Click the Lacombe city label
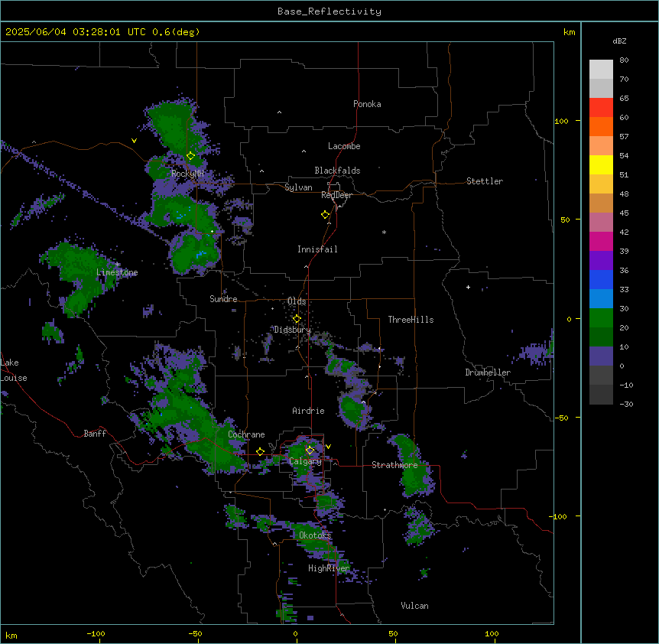The height and width of the screenshot is (644, 659). click(344, 146)
